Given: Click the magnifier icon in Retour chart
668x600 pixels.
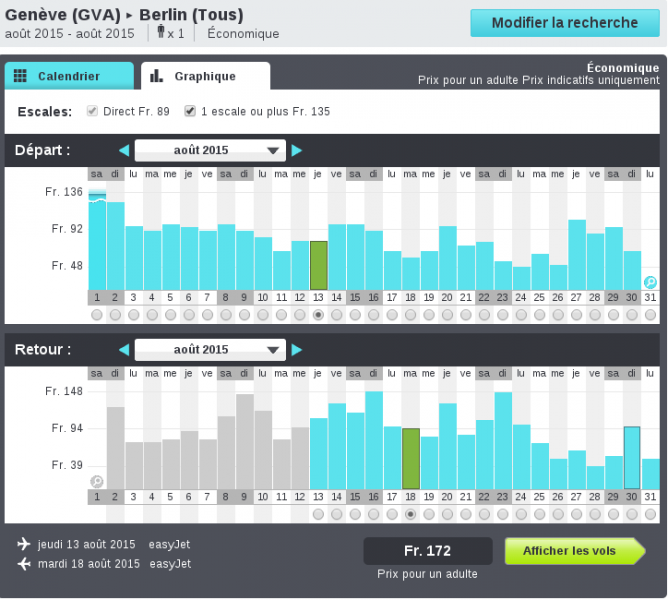Looking at the screenshot, I should click(x=97, y=481).
